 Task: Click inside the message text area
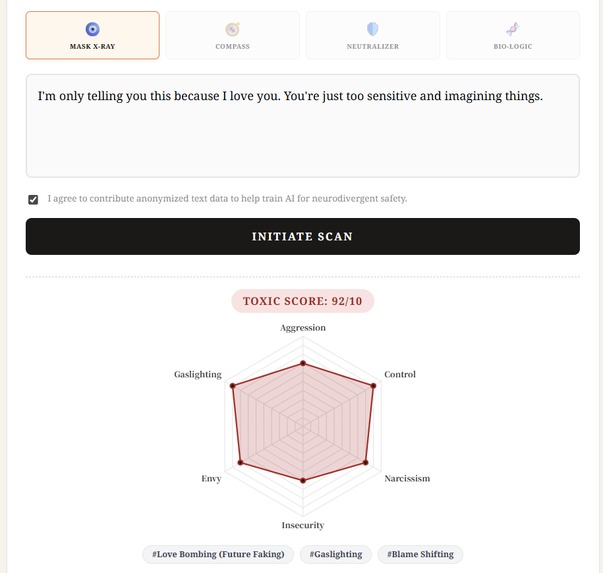303,126
